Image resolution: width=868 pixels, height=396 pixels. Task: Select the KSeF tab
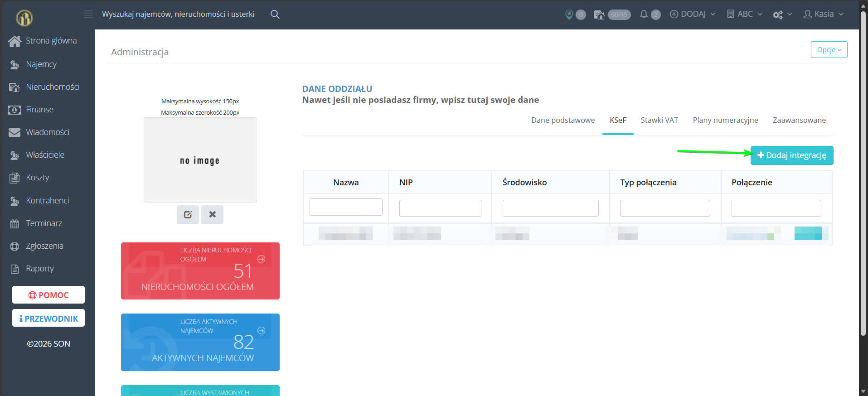[618, 121]
